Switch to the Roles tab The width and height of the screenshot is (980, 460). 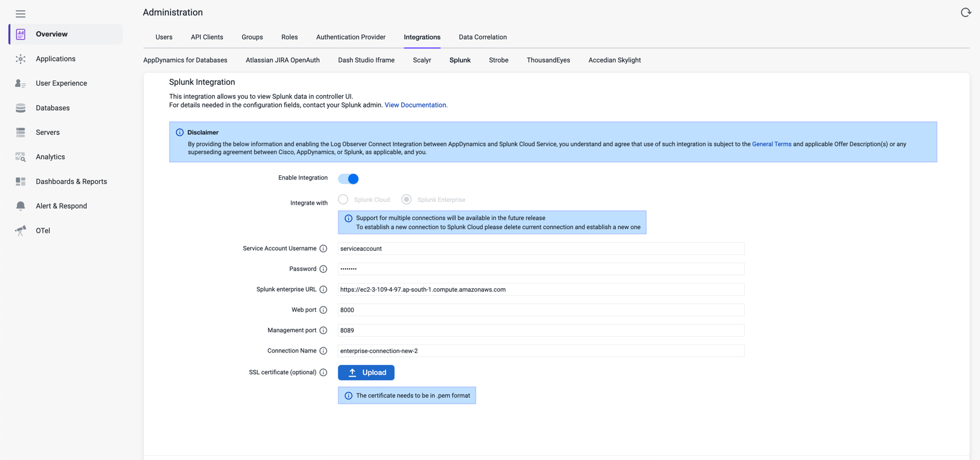pos(289,37)
